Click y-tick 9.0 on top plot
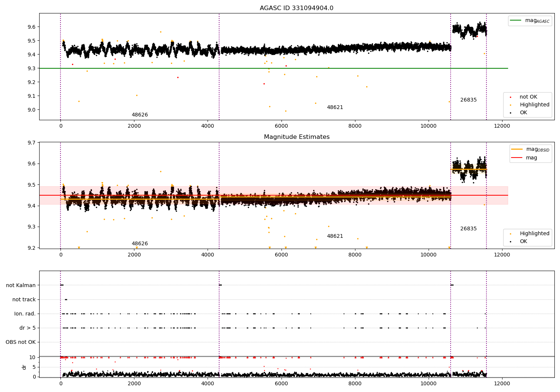Screen dimensions: 560x392 [x=32, y=110]
